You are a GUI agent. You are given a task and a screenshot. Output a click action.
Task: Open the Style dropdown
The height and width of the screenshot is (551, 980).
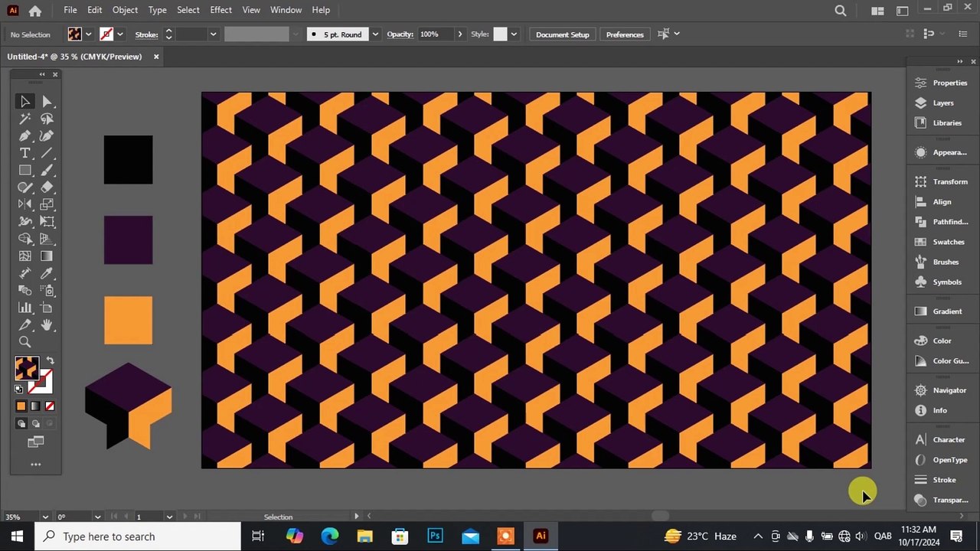(x=513, y=34)
